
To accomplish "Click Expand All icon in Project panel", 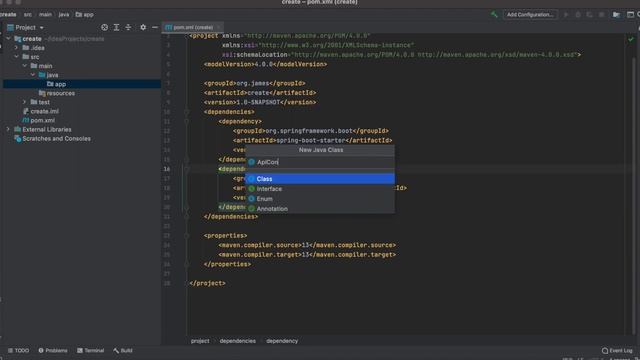I will pyautogui.click(x=116, y=27).
